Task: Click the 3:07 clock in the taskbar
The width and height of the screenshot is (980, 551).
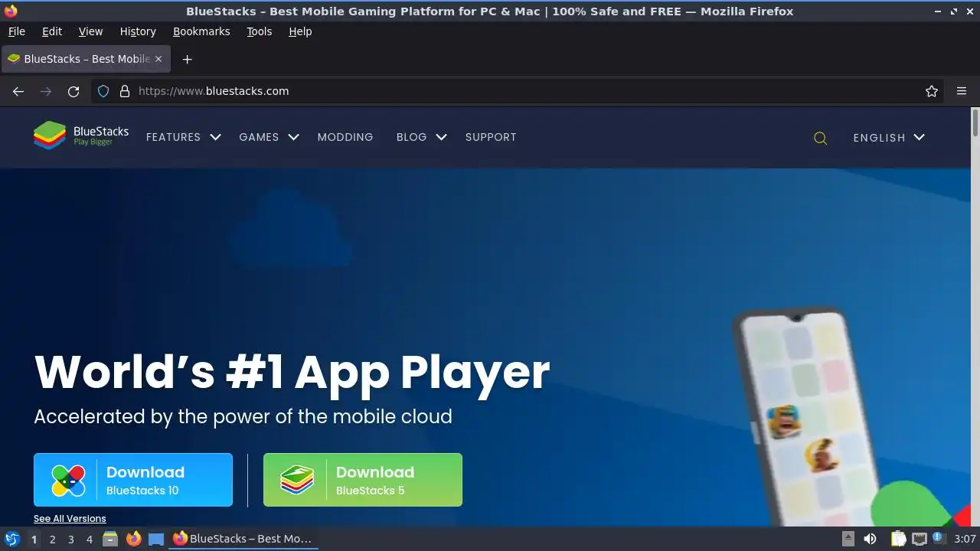Action: [x=965, y=539]
